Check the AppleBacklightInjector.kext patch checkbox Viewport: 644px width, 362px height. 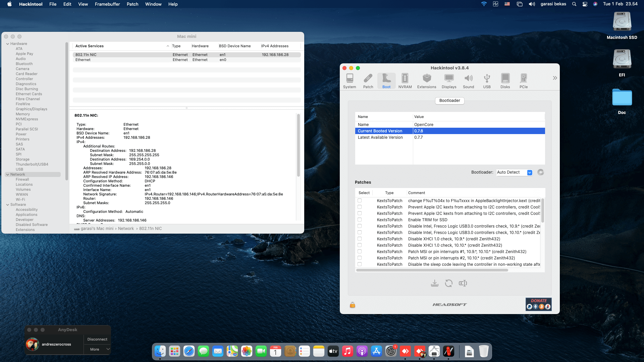[360, 200]
